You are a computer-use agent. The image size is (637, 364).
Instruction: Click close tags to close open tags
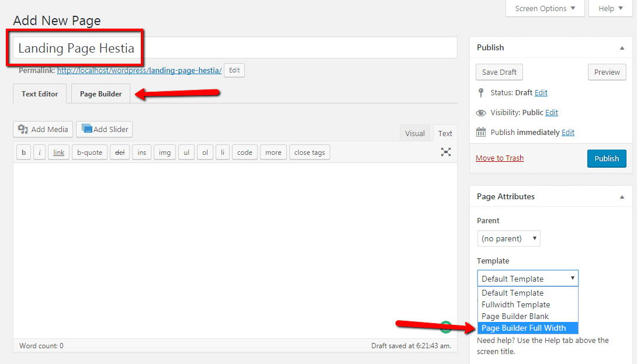309,152
